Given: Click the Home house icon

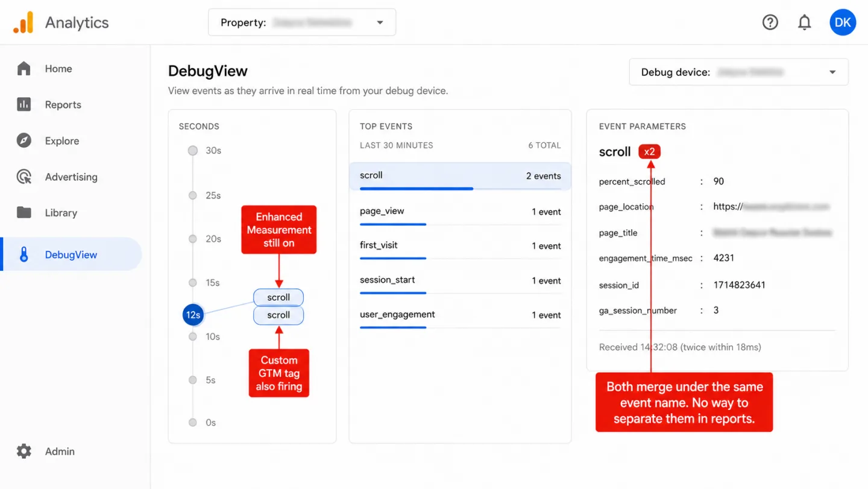Looking at the screenshot, I should (x=24, y=68).
